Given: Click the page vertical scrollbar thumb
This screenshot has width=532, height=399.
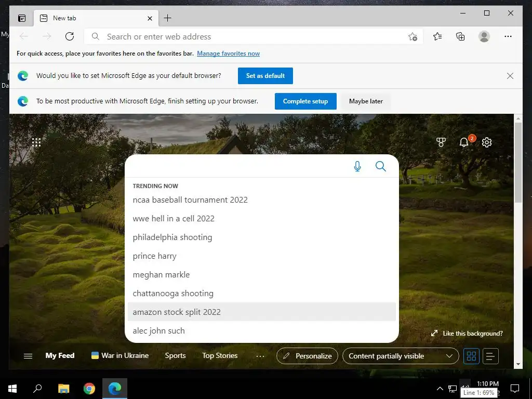Looking at the screenshot, I should click(x=518, y=163).
